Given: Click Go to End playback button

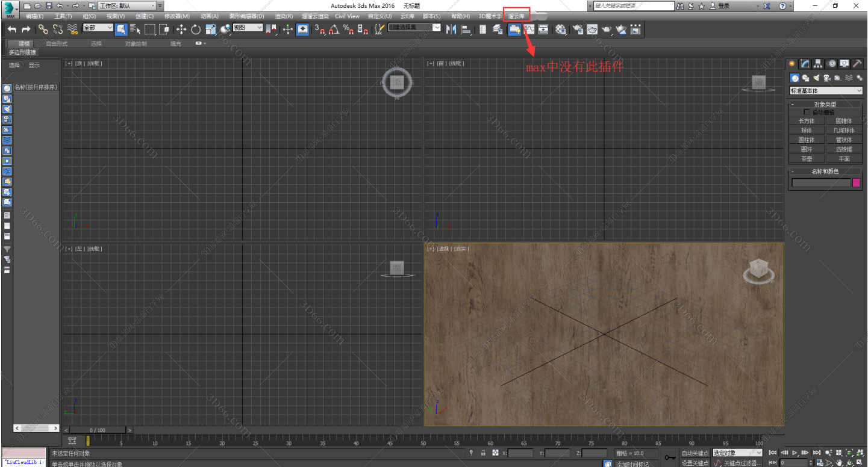Looking at the screenshot, I should [816, 453].
